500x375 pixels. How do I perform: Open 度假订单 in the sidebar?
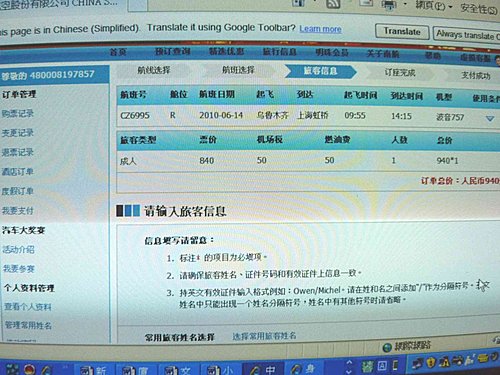18,191
